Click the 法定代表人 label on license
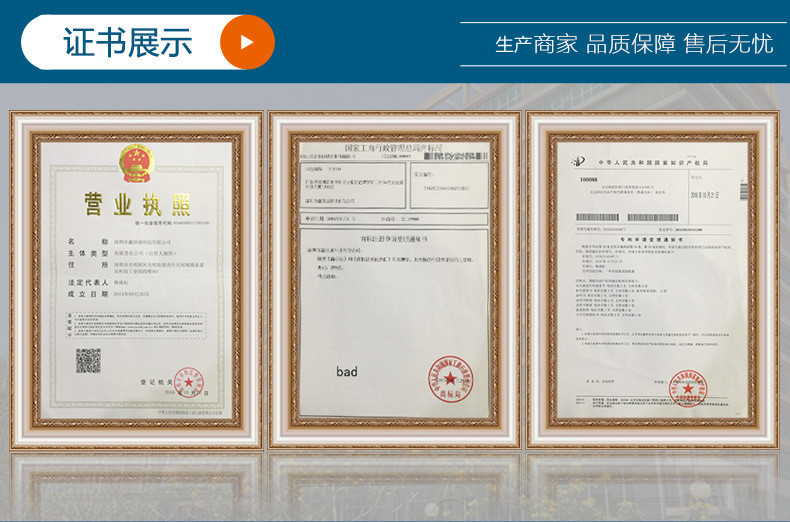790x522 pixels. (x=88, y=283)
